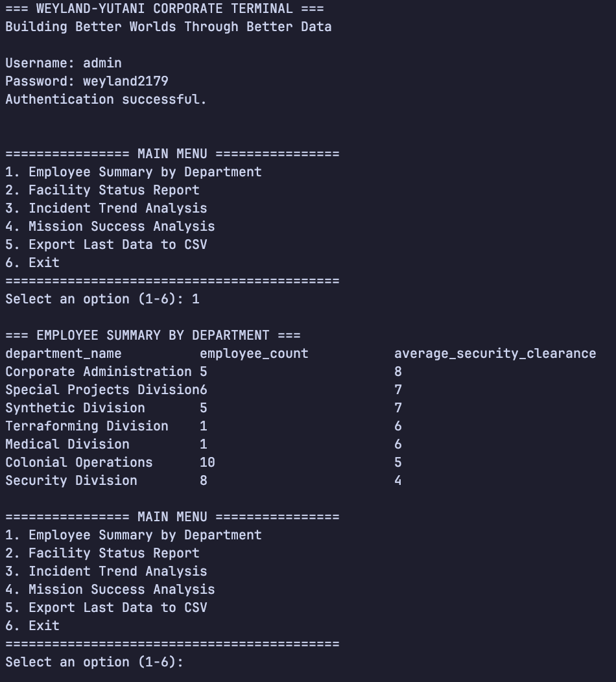Click "Exit" entry in the lower menu

pyautogui.click(x=44, y=626)
